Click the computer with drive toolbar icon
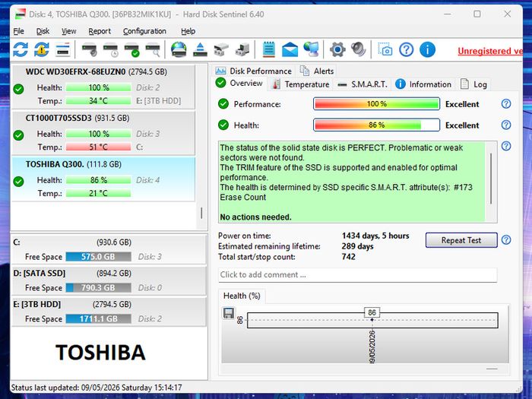The width and height of the screenshot is (532, 399). [242, 50]
